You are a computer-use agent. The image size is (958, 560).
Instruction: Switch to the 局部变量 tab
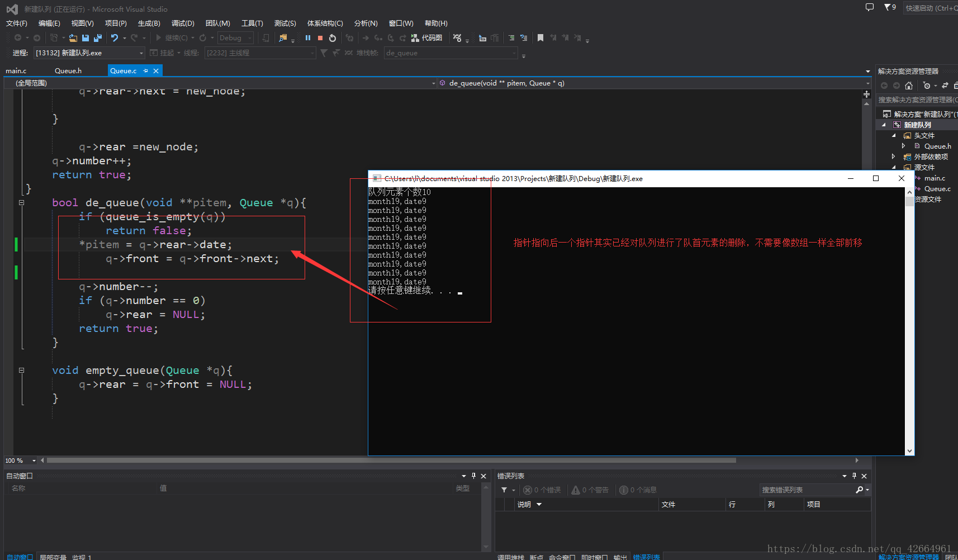53,557
